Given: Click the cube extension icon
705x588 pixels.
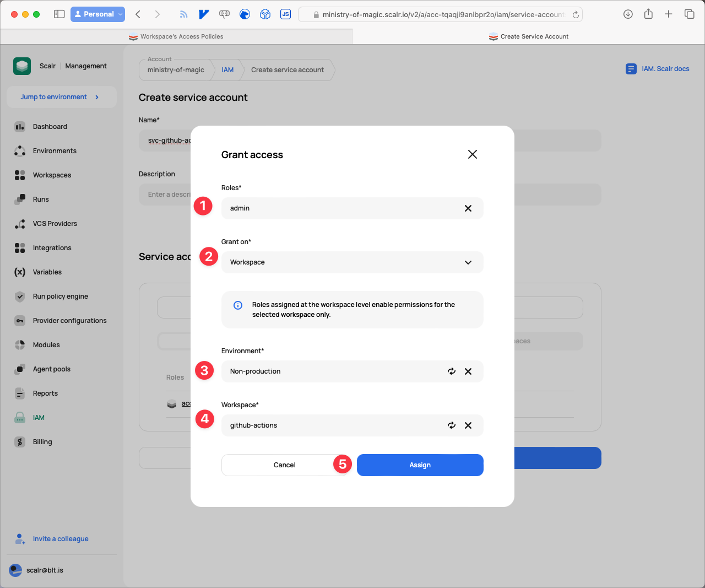Looking at the screenshot, I should 265,14.
